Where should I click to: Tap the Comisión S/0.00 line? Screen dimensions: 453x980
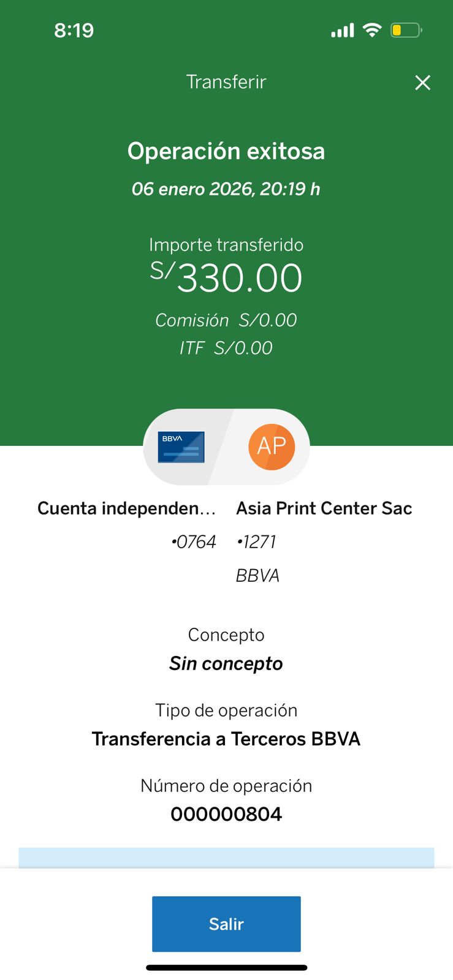tap(226, 320)
